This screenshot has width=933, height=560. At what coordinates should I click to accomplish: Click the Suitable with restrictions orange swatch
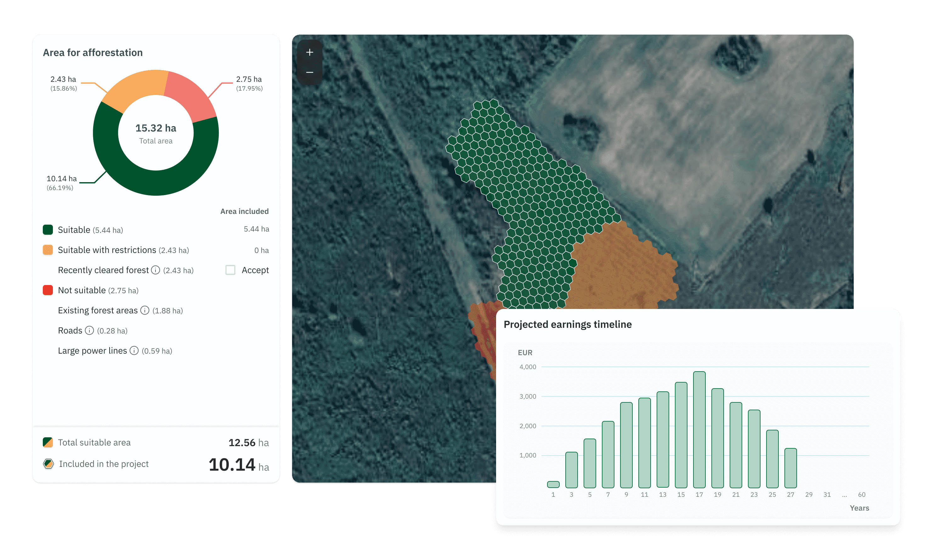[48, 250]
